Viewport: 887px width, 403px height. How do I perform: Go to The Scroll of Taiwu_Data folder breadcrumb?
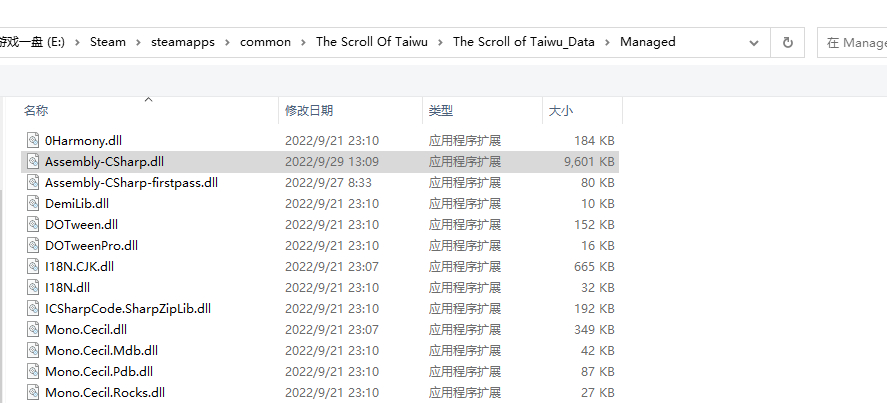tap(523, 42)
